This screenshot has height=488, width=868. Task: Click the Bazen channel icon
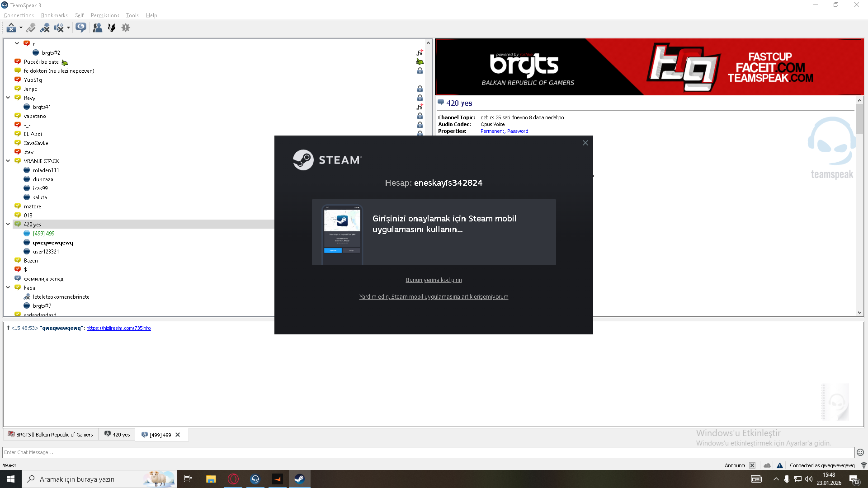[x=18, y=260]
